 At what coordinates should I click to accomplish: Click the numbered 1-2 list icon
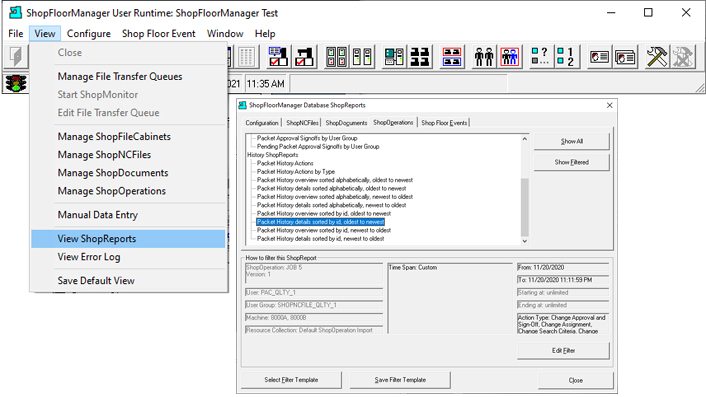pyautogui.click(x=566, y=57)
